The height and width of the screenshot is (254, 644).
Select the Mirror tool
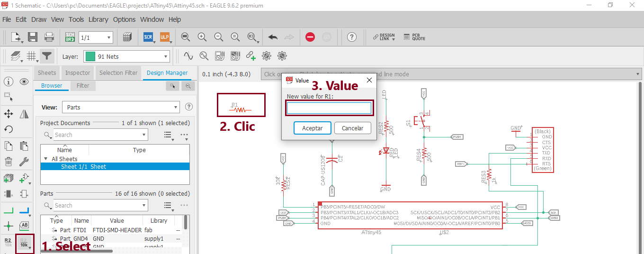tap(24, 114)
